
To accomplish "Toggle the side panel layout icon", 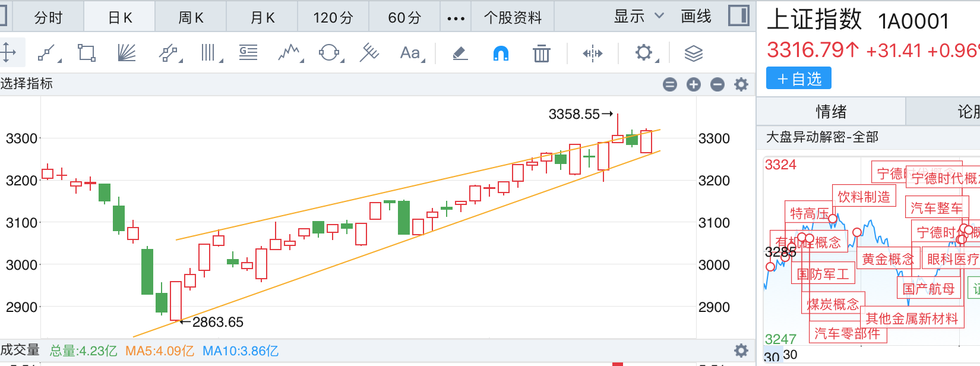I will click(738, 16).
